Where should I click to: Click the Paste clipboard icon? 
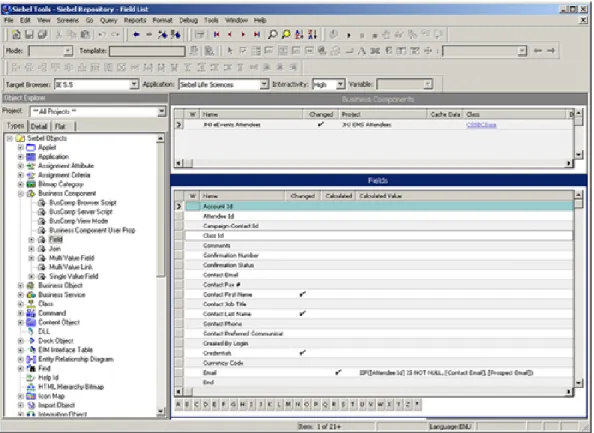coord(86,34)
